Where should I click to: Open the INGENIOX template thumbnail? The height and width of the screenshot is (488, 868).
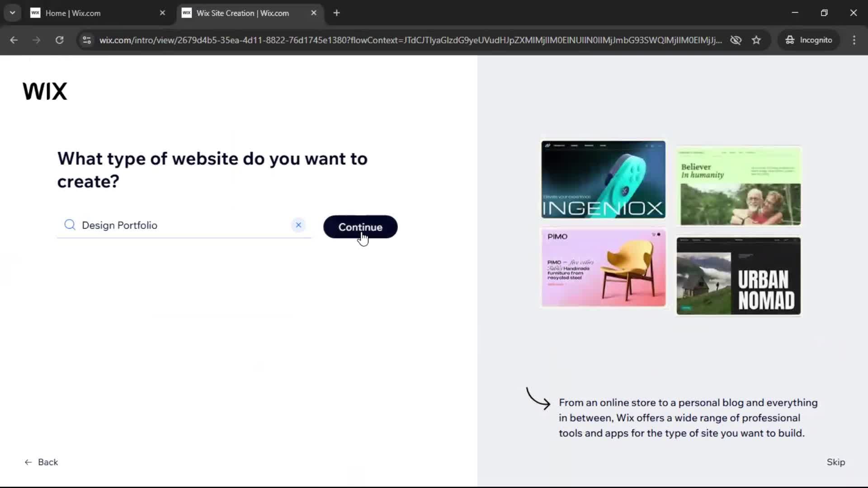pyautogui.click(x=603, y=179)
